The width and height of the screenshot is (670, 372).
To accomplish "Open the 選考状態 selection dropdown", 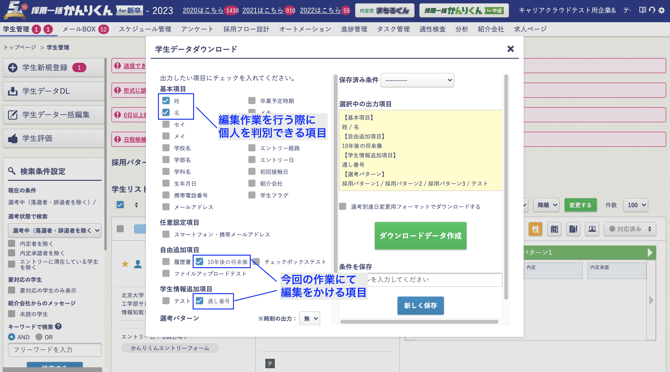I will tap(55, 230).
